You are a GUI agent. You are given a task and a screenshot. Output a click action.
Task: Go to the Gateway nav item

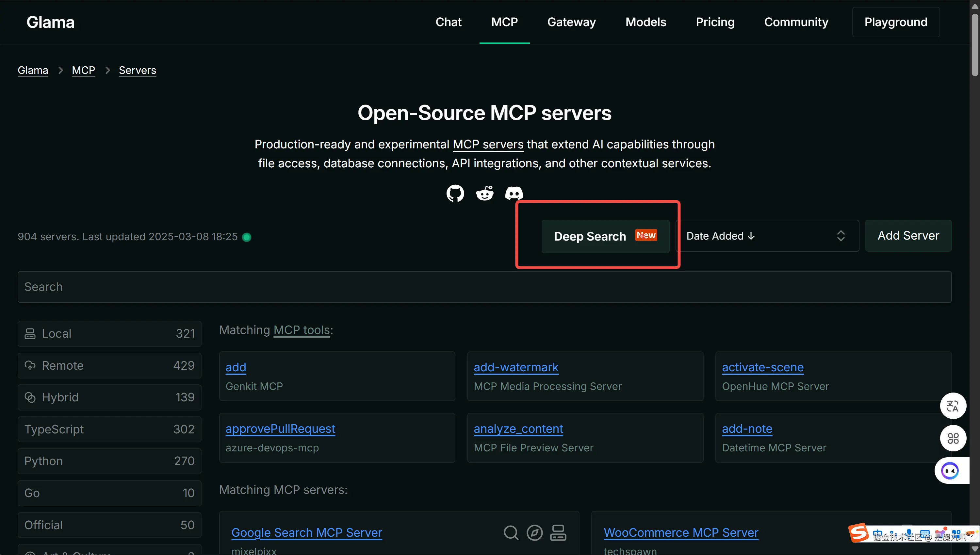571,22
